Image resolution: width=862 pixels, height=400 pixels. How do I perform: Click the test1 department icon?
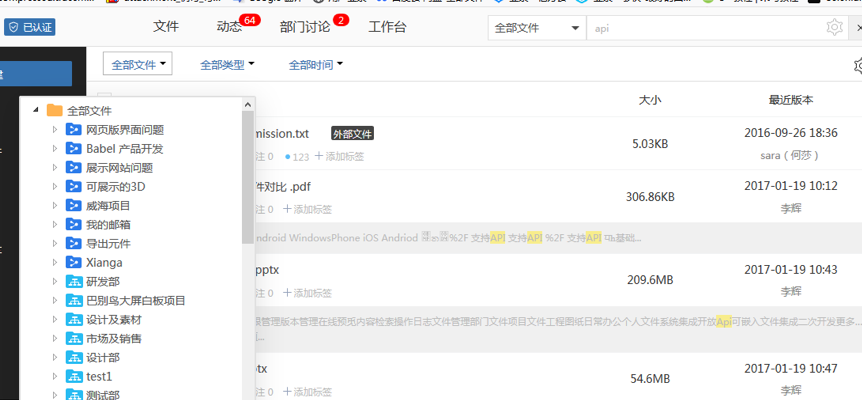coord(74,376)
